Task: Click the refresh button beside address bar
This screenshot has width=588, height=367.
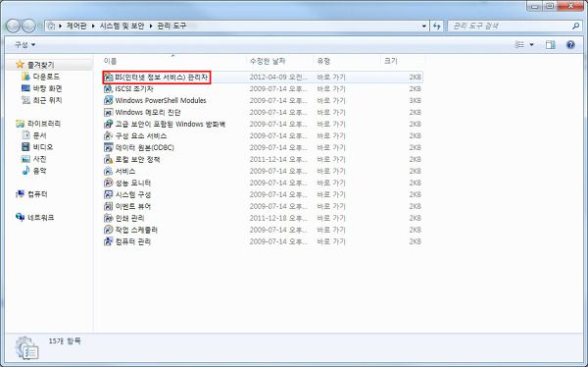Action: (x=436, y=26)
